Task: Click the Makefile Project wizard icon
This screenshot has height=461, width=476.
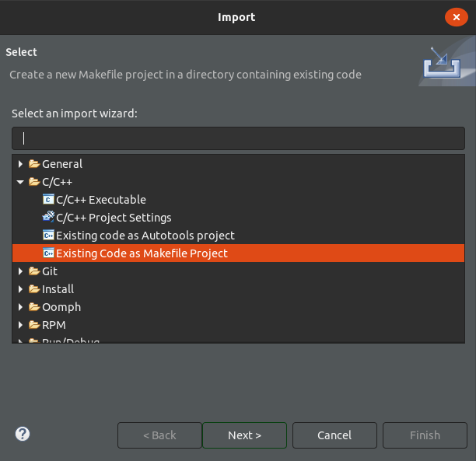Action: pyautogui.click(x=48, y=253)
